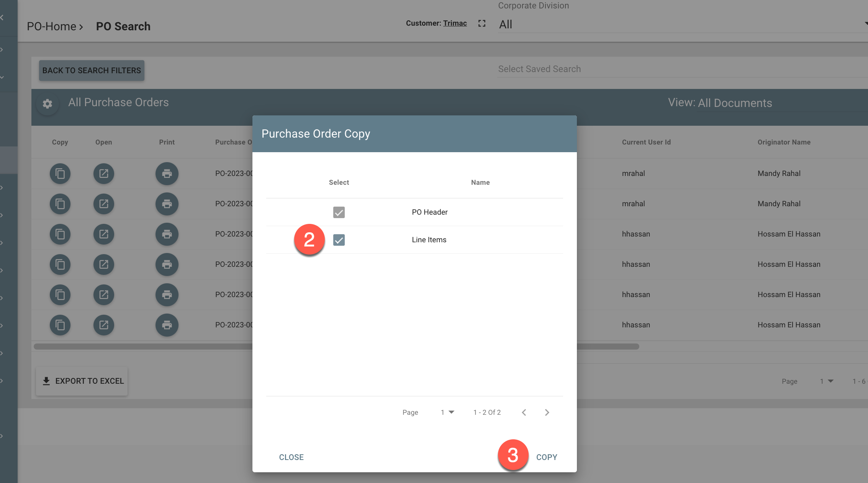
Task: Go to the previous page in the copy dialog
Action: pyautogui.click(x=524, y=412)
